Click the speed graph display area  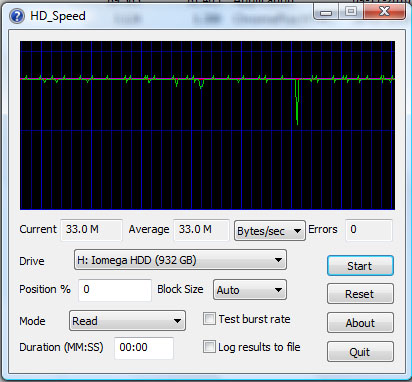pyautogui.click(x=207, y=125)
